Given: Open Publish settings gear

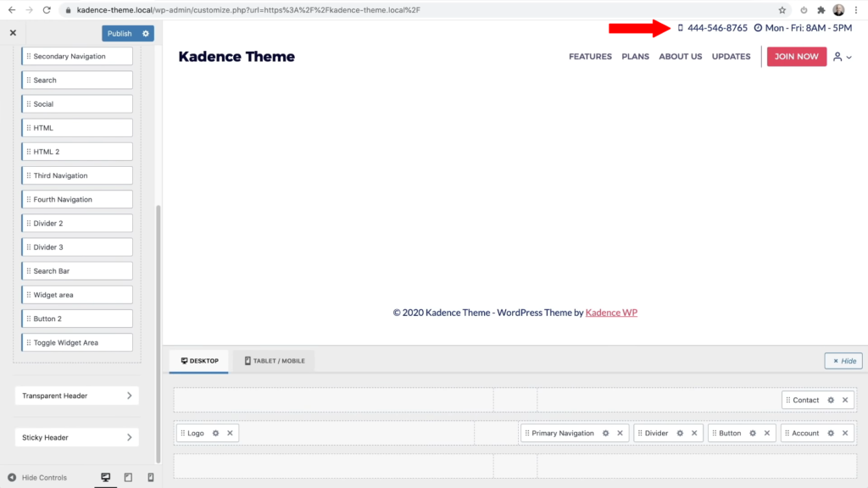Looking at the screenshot, I should tap(146, 34).
